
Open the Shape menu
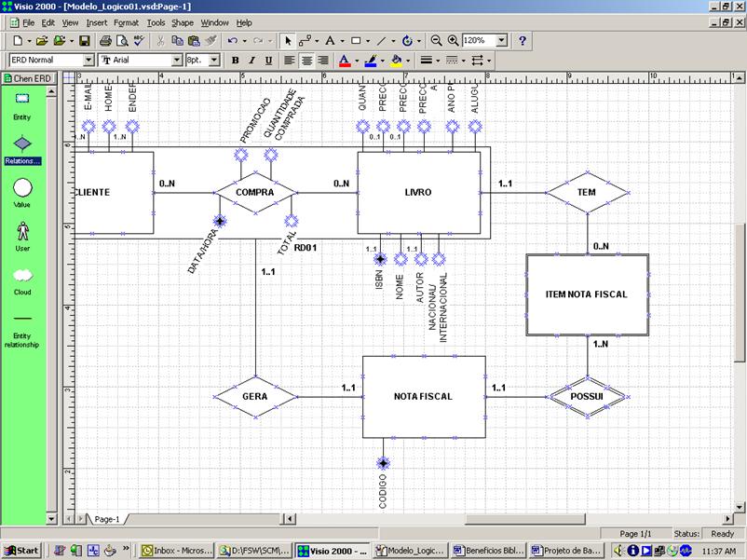tap(181, 21)
